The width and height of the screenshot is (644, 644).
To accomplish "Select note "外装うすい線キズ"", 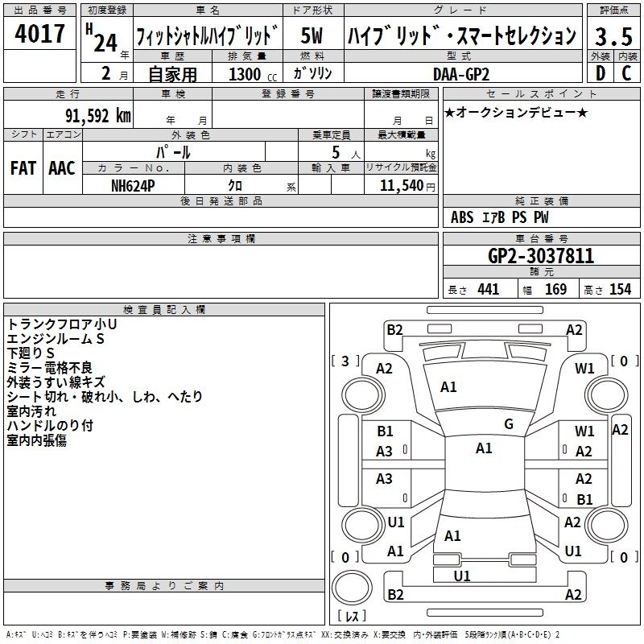I will tap(56, 382).
